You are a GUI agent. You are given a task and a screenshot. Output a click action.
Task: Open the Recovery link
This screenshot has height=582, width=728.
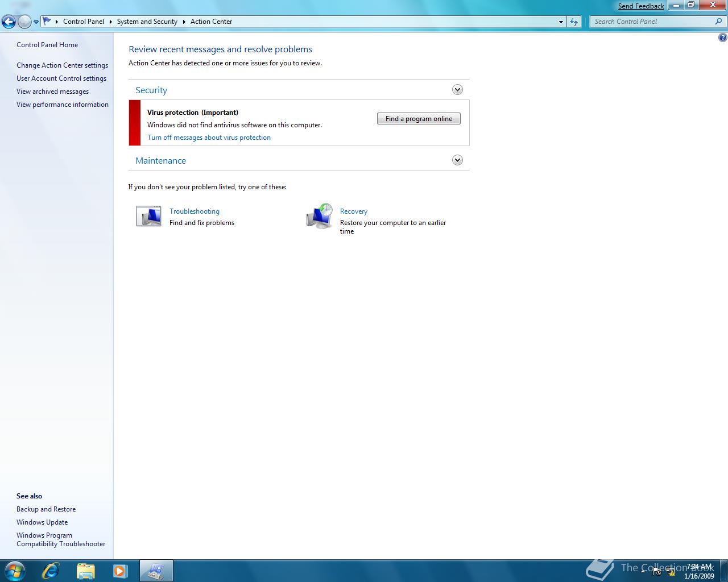tap(354, 211)
